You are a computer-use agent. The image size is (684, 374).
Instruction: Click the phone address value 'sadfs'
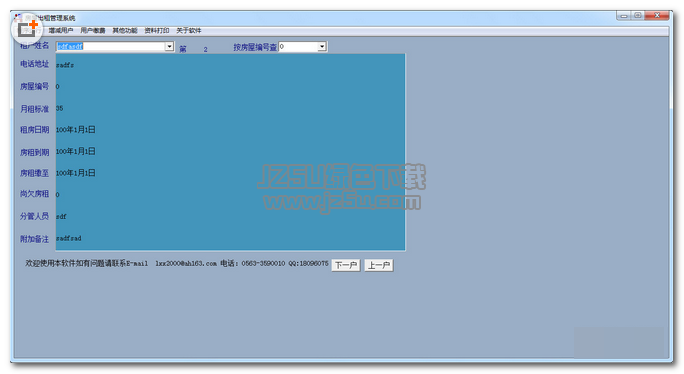65,65
